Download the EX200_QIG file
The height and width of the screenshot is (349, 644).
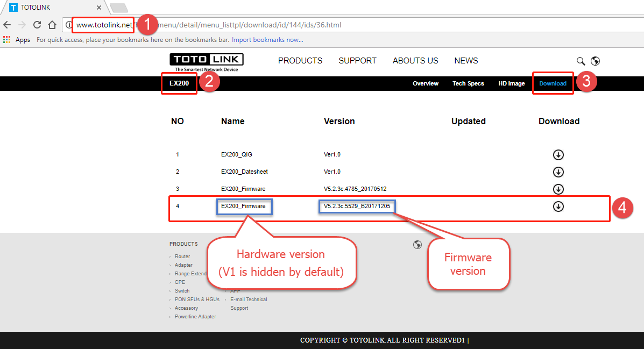tap(558, 155)
